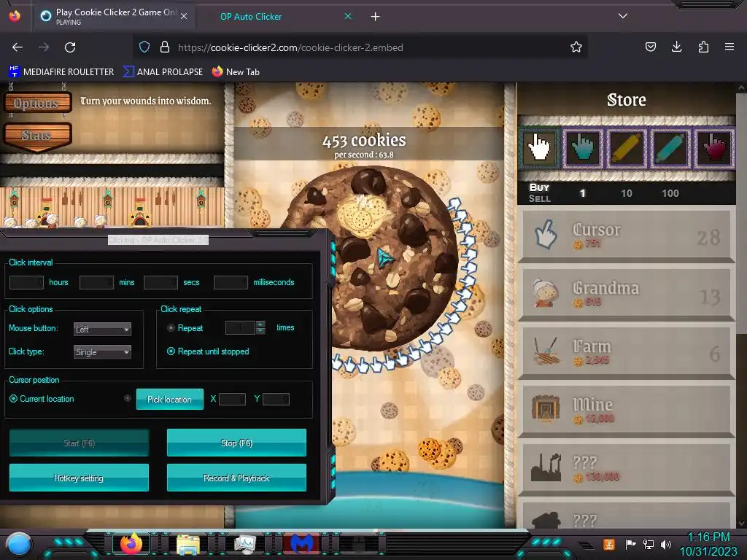Click the Start (F6) button
Screen dimensions: 747x560
(79, 443)
